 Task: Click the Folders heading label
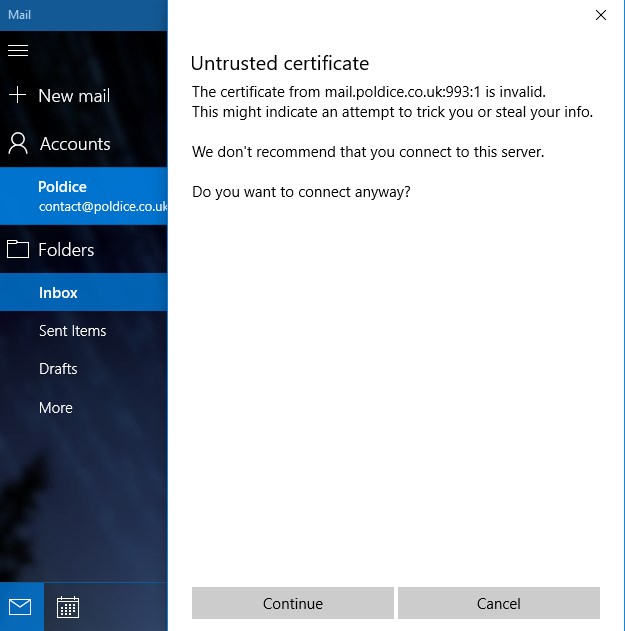pos(66,250)
